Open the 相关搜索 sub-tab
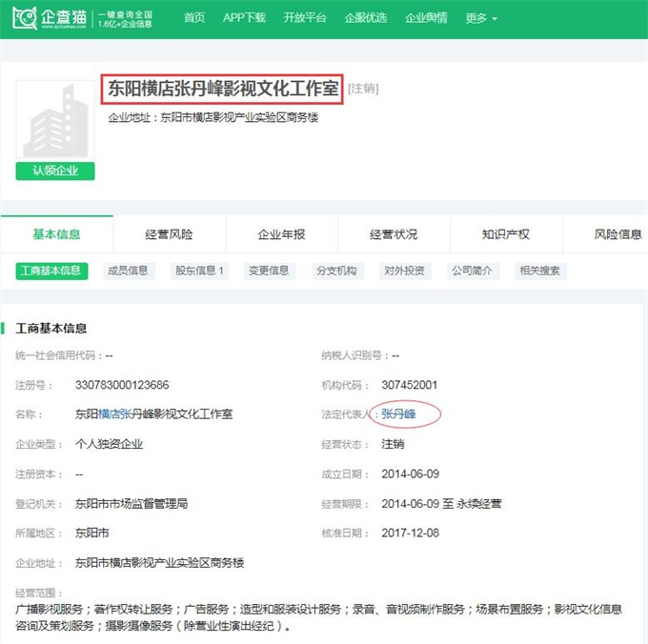Viewport: 648px width, 644px height. (539, 271)
